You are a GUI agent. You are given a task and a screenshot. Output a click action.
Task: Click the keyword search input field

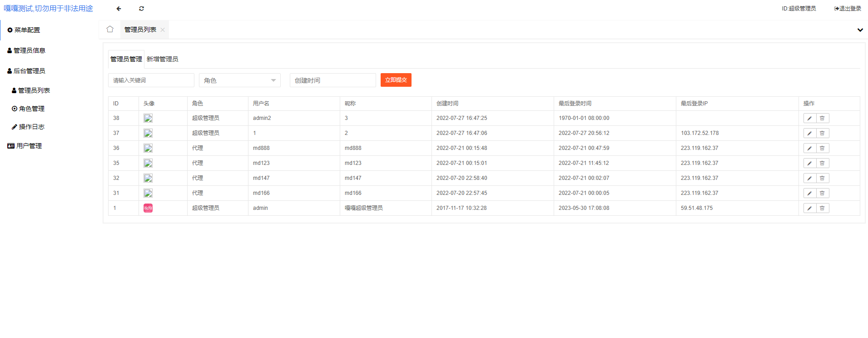coord(151,80)
